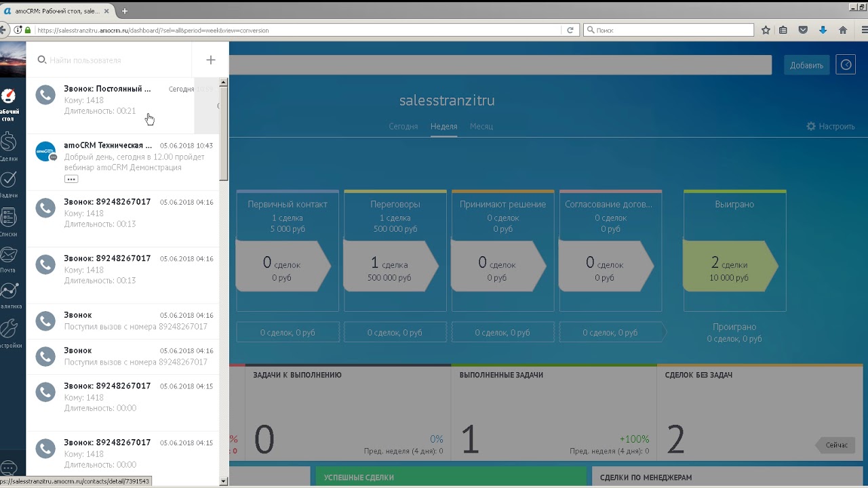Click the Выиграно stage header
The height and width of the screenshot is (488, 868).
(x=734, y=204)
